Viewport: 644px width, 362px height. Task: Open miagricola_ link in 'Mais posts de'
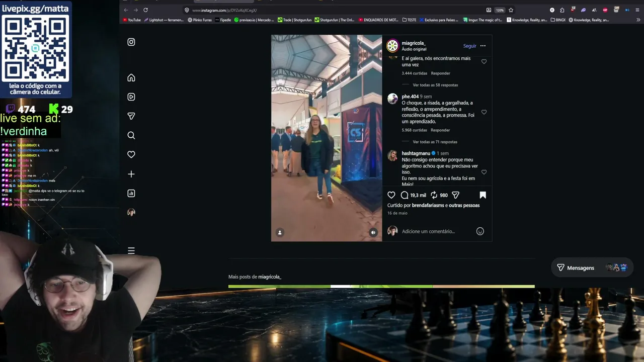click(x=270, y=277)
